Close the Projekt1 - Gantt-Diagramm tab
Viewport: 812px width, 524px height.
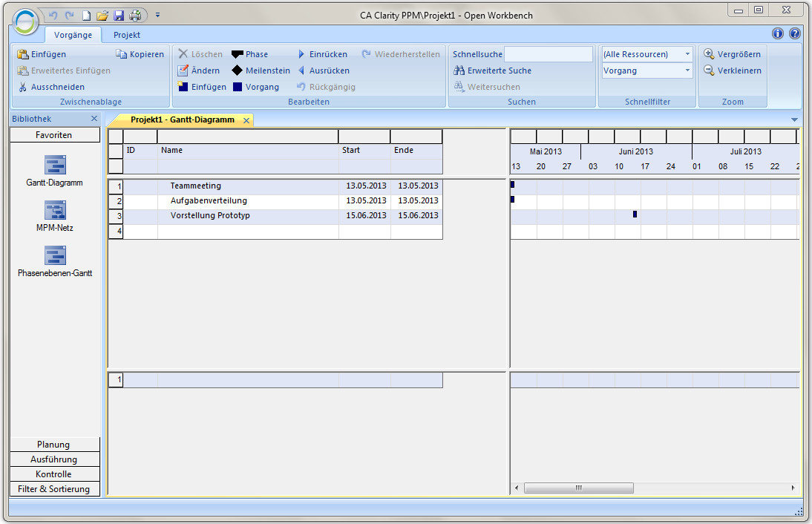click(x=246, y=121)
